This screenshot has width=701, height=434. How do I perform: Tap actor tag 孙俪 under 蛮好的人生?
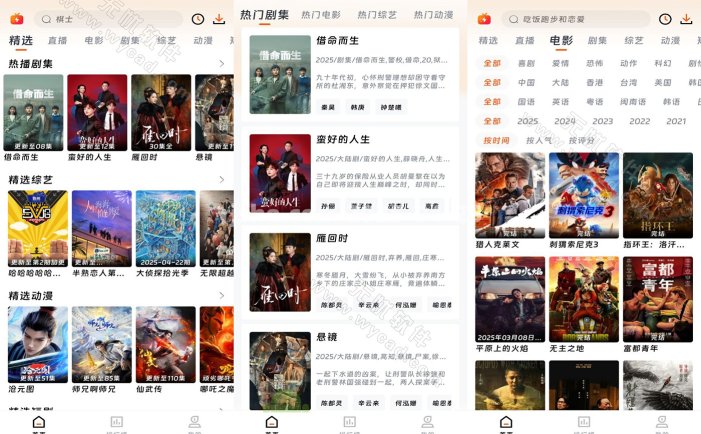coord(328,206)
